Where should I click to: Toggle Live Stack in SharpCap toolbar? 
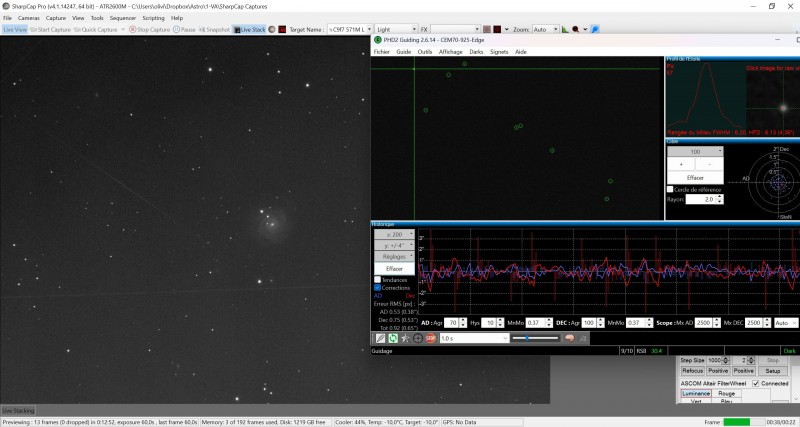pos(249,30)
